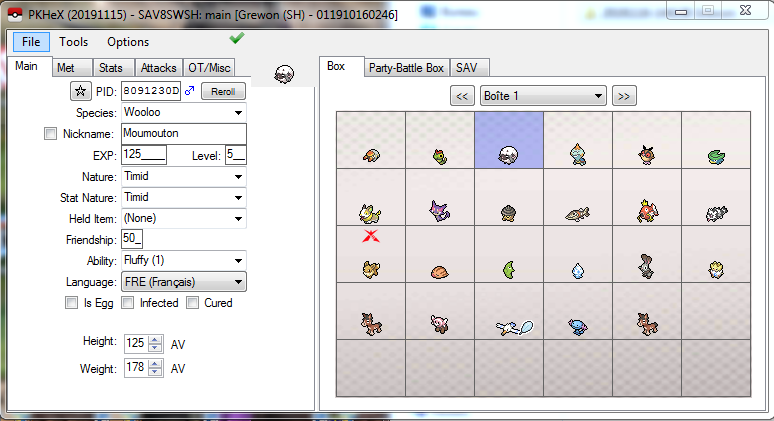
Task: Select the blue Chewtle sprite in the box
Action: click(x=578, y=154)
